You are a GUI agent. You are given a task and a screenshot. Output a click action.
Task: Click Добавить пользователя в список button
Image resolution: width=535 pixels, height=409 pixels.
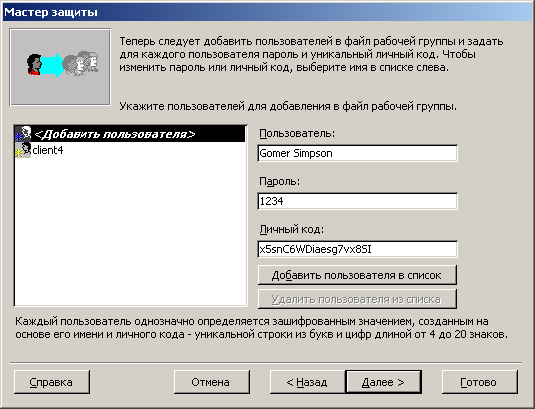click(357, 275)
